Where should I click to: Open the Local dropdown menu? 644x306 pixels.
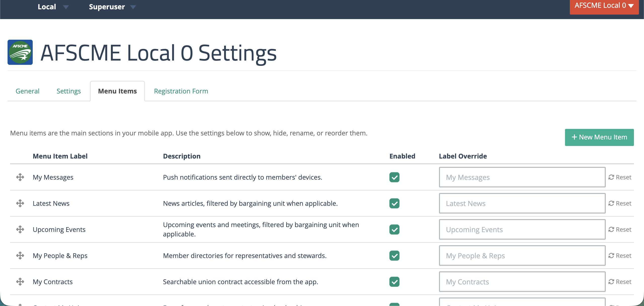coord(53,7)
